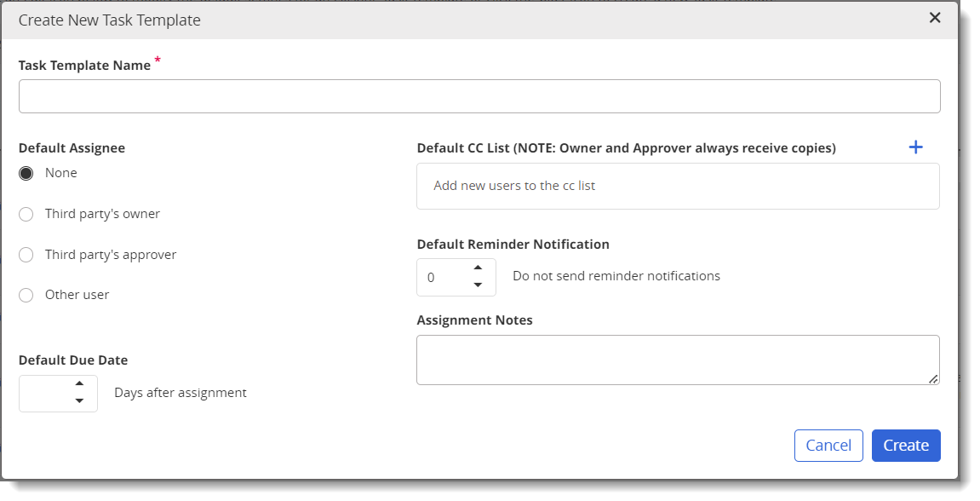Grab the Assignment Notes resize handle
The image size is (980, 501).
click(933, 379)
